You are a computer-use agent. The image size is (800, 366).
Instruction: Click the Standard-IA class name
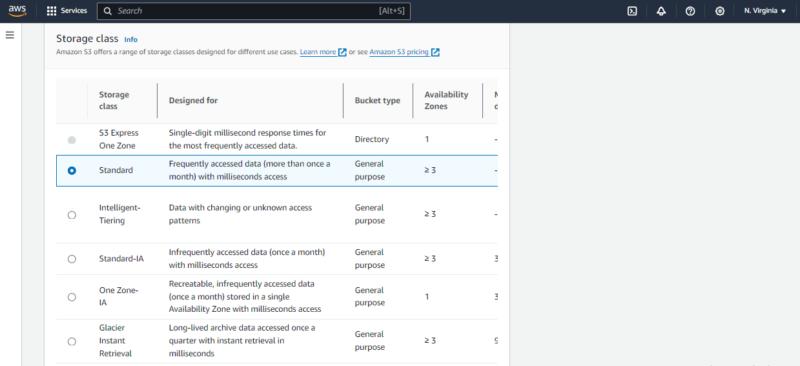[121, 259]
